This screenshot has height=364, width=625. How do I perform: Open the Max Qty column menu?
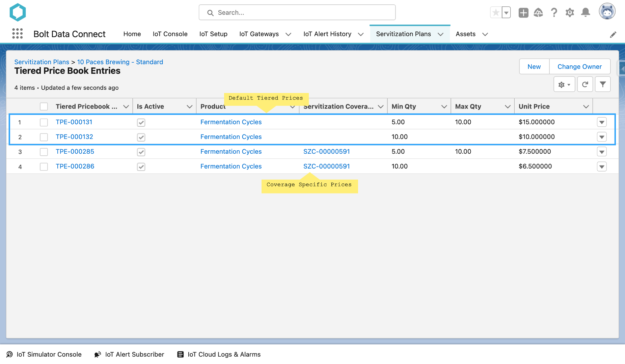508,107
